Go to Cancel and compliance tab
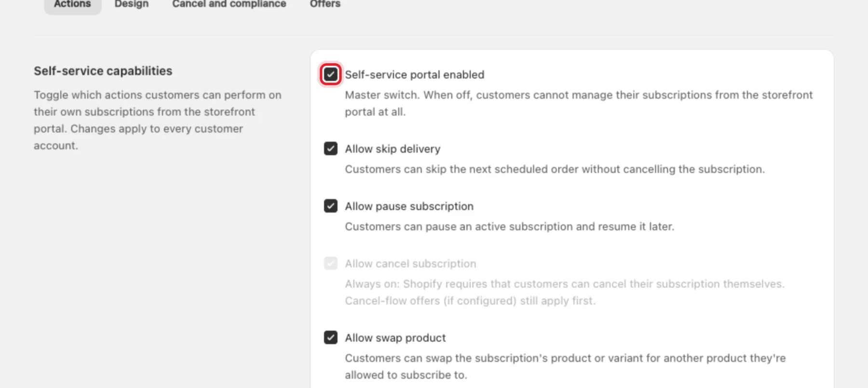 coord(229,4)
